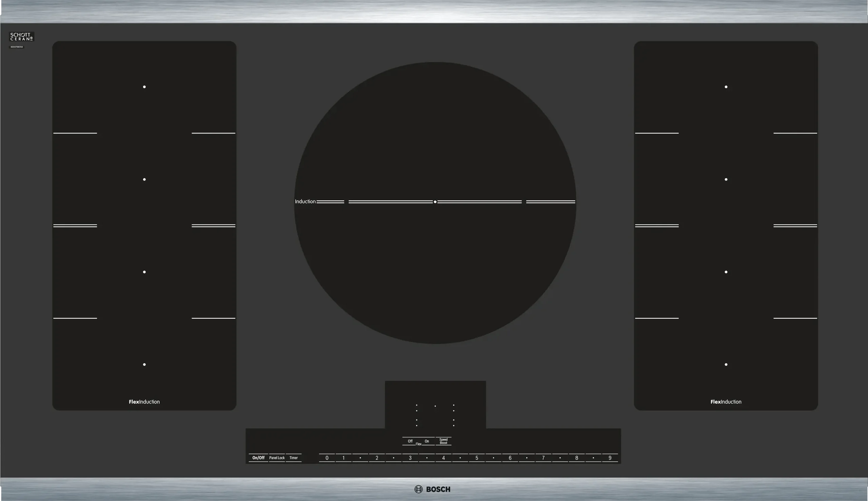Screen dimensions: 868x501
Task: Tap the Induction label on center zone
Action: pos(305,202)
